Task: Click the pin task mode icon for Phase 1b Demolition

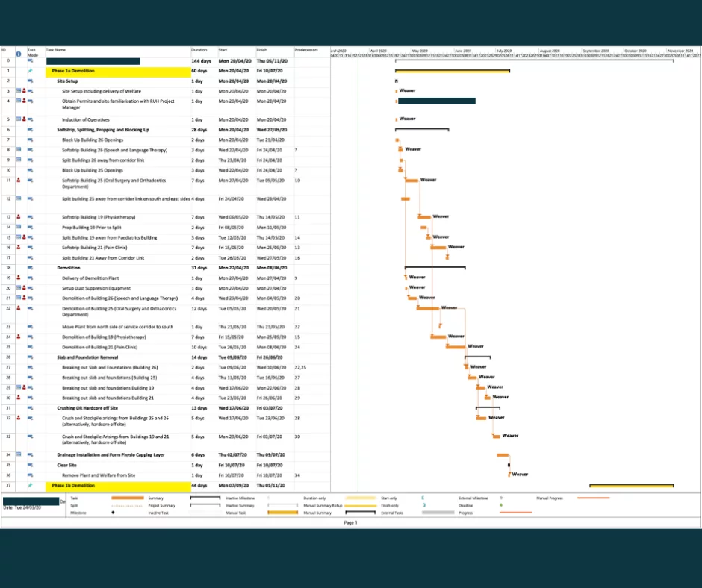Action: [x=30, y=485]
